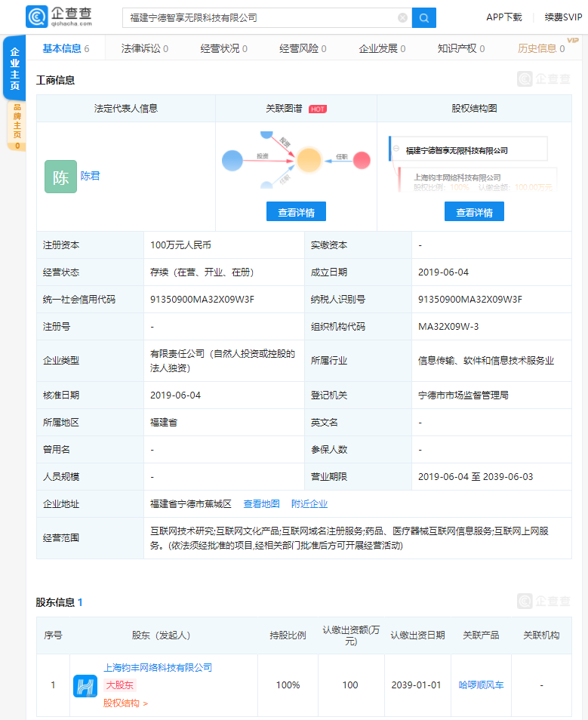Image resolution: width=588 pixels, height=720 pixels.
Task: Select the 品牌主页 side tab
Action: coord(17,125)
